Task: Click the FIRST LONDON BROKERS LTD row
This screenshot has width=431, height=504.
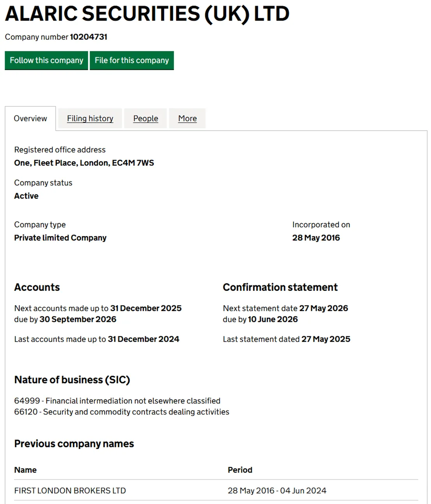Action: [x=216, y=490]
